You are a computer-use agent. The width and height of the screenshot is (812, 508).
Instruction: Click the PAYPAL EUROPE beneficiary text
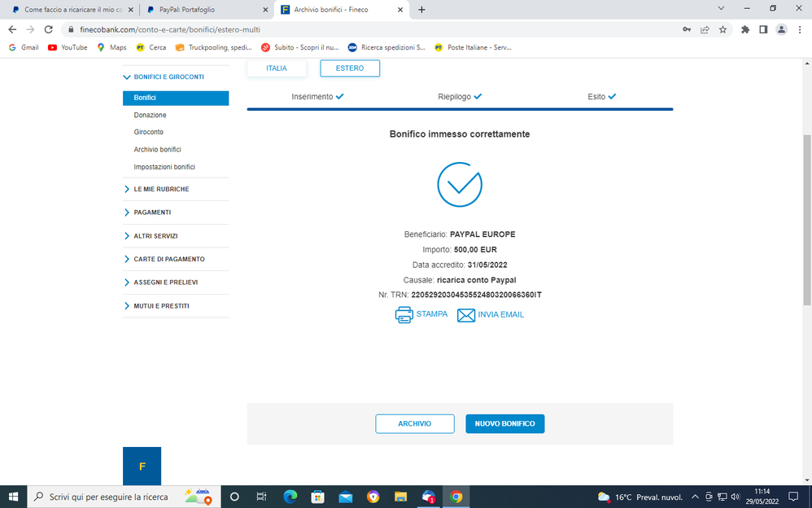(482, 234)
